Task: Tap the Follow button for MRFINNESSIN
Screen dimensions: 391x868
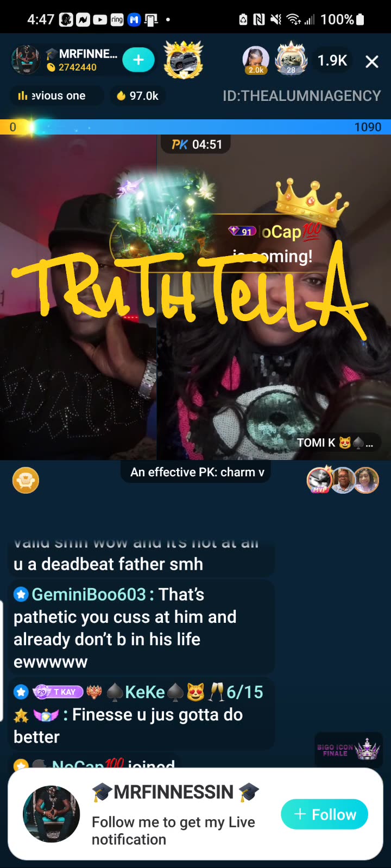Action: (325, 814)
